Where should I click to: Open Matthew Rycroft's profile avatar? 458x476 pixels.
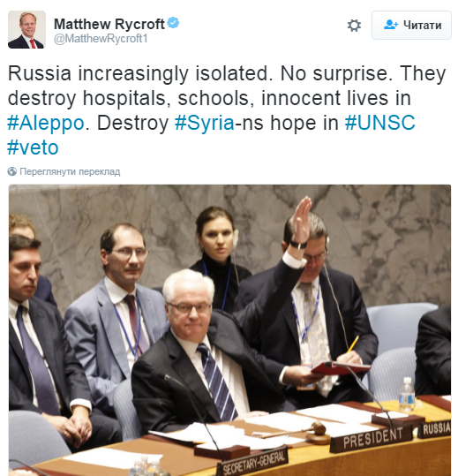tap(26, 29)
